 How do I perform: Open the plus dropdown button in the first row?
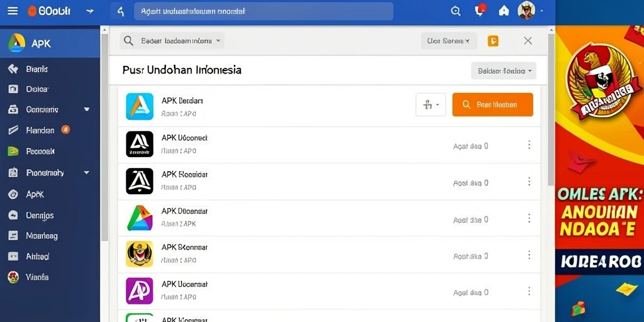pos(431,104)
